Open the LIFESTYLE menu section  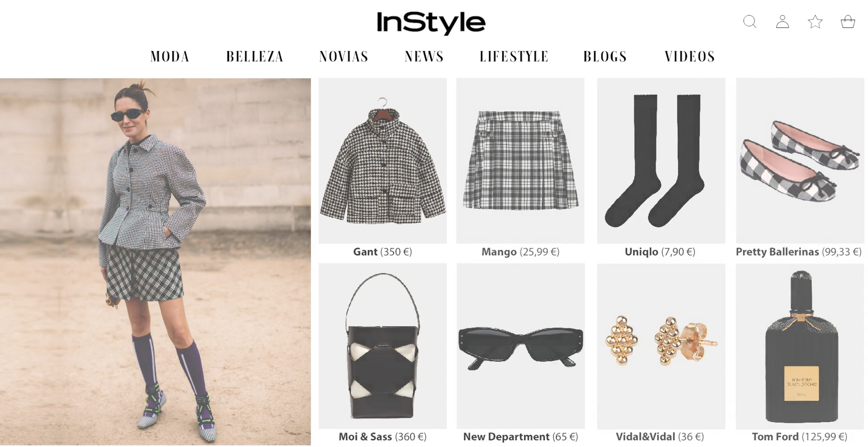pos(514,56)
